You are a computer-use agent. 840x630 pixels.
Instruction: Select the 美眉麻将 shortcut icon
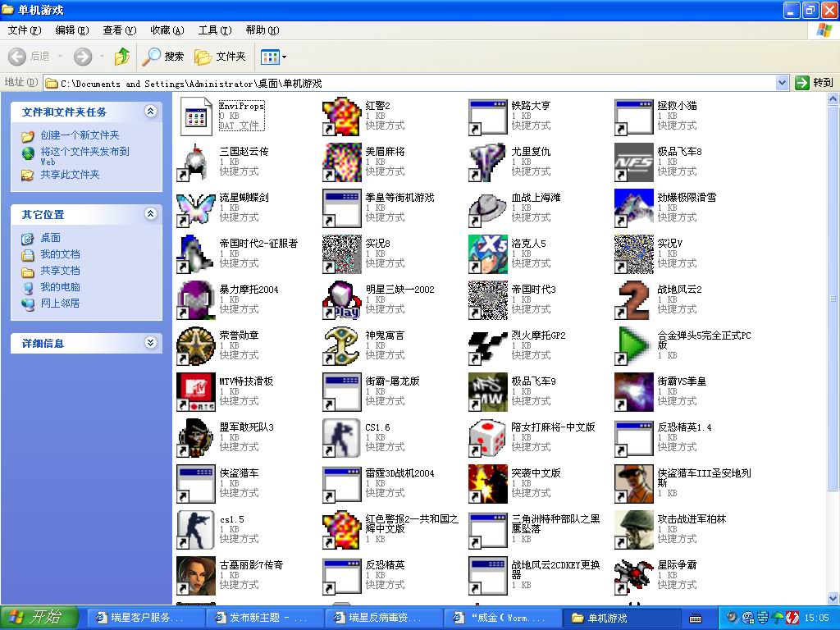click(342, 162)
